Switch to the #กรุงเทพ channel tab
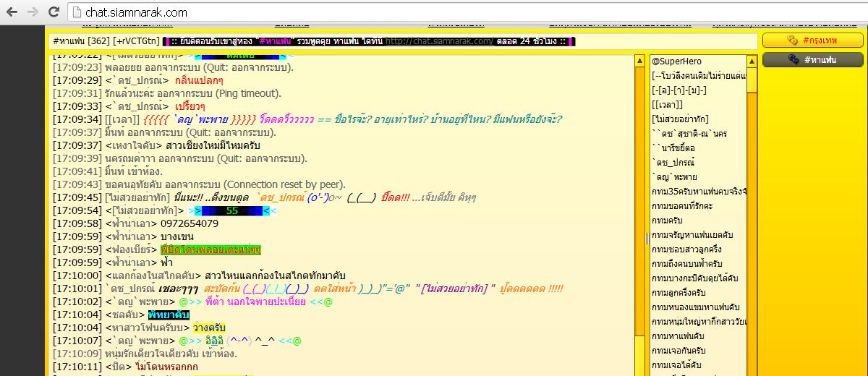 point(813,40)
